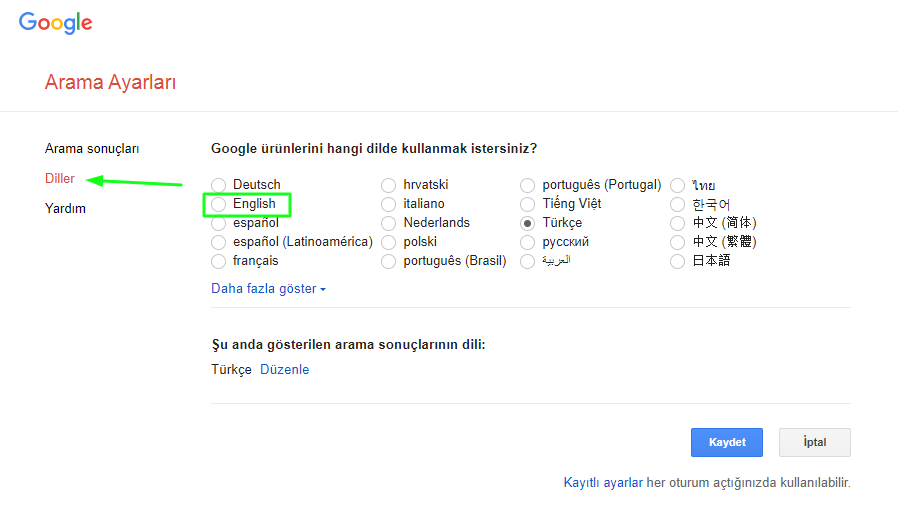Open the Diller sidebar section
Viewport: 898px width, 521px height.
pyautogui.click(x=60, y=179)
